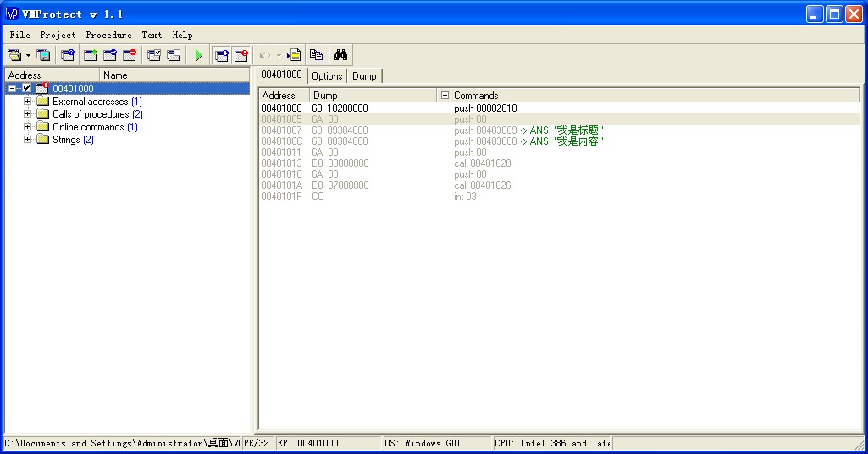Select the row with ANSI "我是标题"
Image resolution: width=868 pixels, height=454 pixels.
[x=559, y=130]
